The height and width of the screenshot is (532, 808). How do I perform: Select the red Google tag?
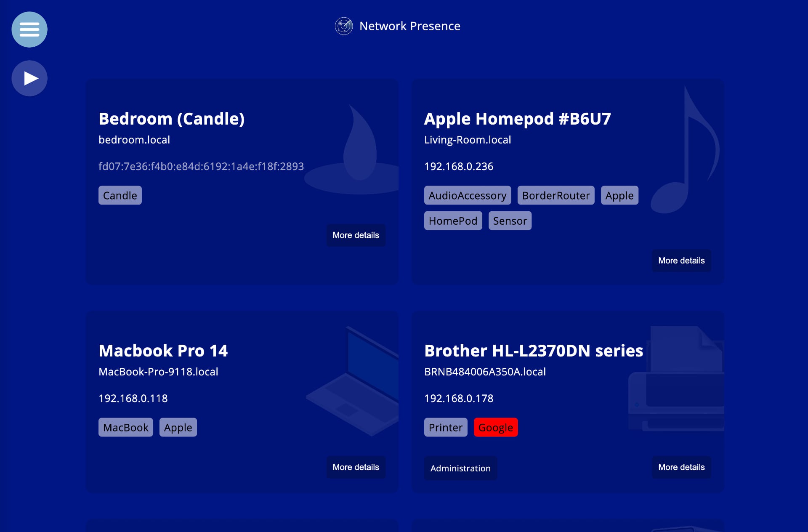point(495,427)
